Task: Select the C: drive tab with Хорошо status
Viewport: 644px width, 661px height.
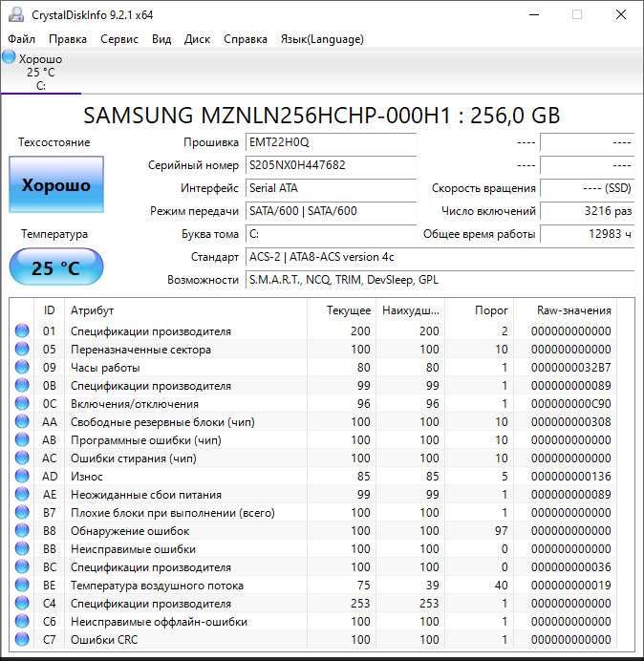Action: pos(40,72)
